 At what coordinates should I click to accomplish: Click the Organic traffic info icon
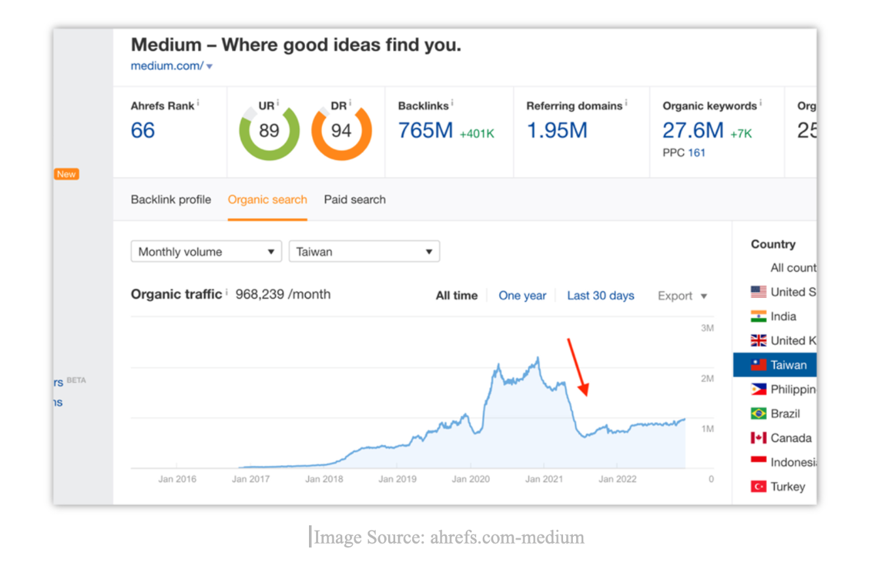tap(227, 293)
